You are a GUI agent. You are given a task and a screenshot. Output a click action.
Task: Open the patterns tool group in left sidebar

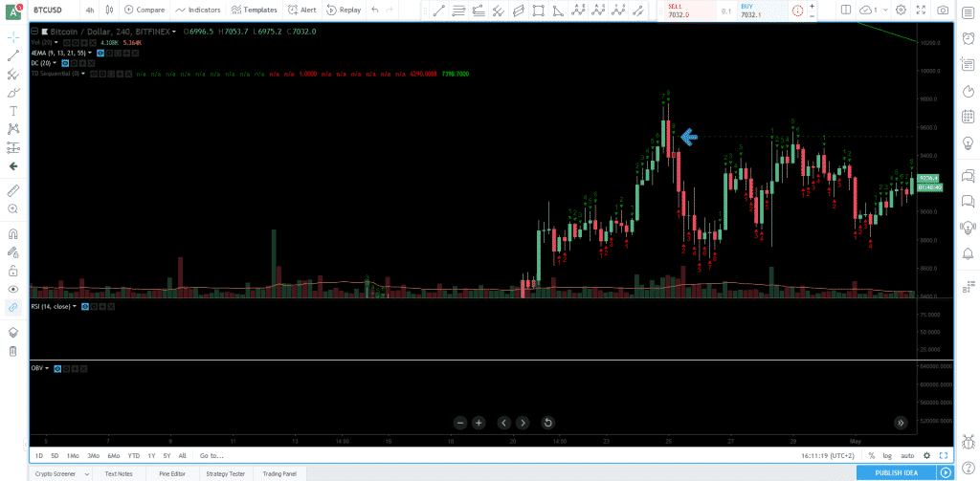coord(13,129)
